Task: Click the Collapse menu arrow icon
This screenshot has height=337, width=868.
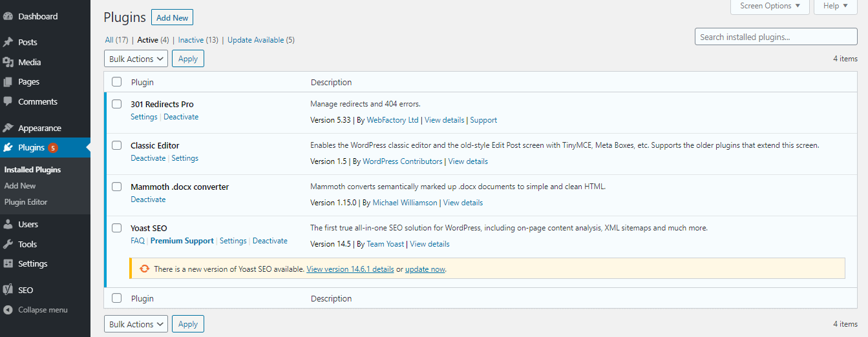Action: (x=8, y=310)
